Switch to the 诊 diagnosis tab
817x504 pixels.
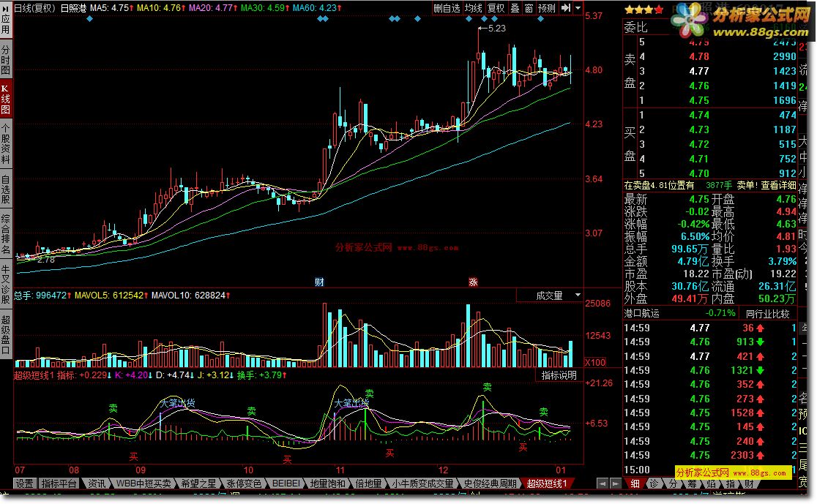click(654, 484)
